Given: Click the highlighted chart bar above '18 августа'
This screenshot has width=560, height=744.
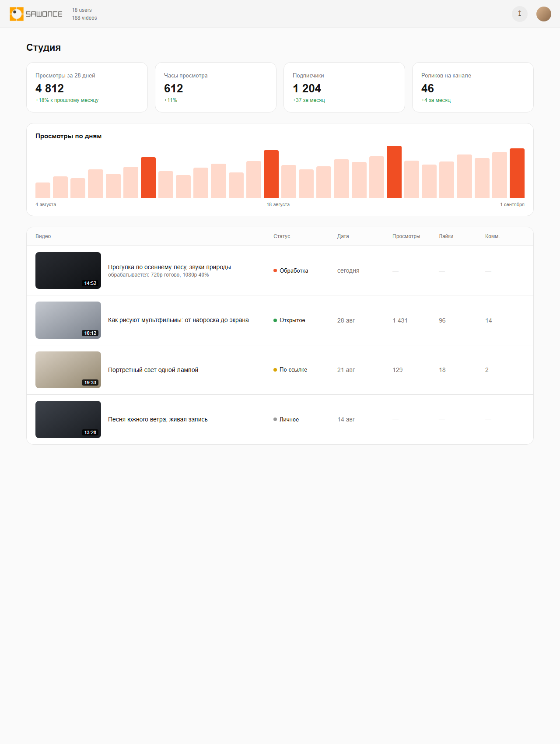Looking at the screenshot, I should pyautogui.click(x=271, y=174).
